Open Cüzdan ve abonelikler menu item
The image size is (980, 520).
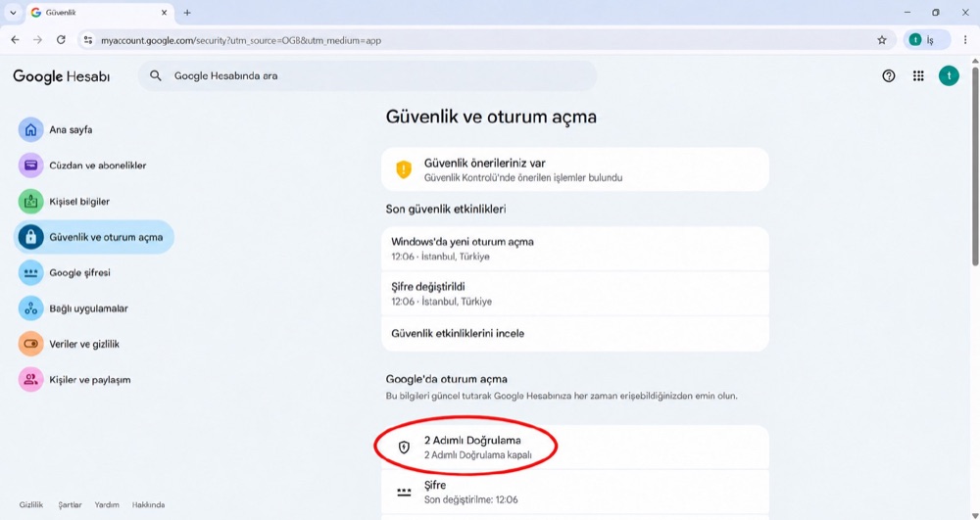coord(94,165)
